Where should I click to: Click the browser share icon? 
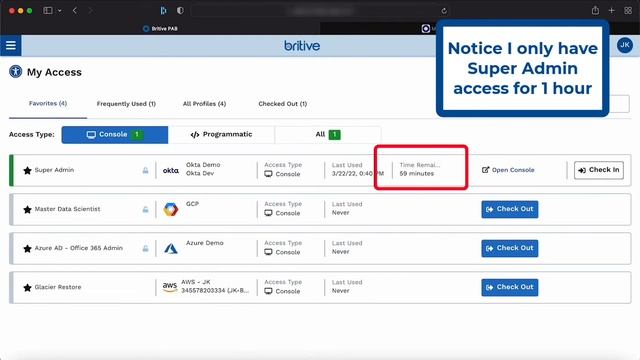click(595, 11)
